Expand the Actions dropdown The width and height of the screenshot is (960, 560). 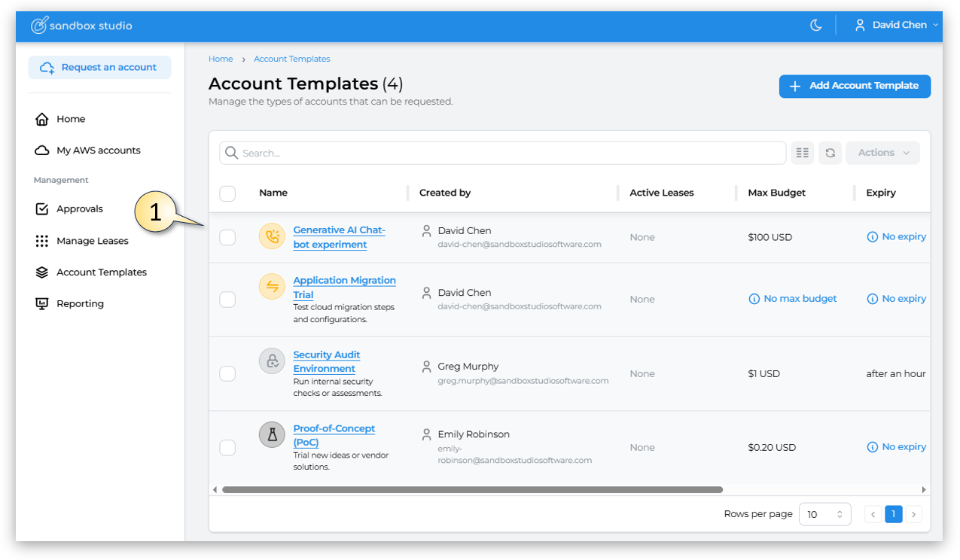pyautogui.click(x=882, y=153)
